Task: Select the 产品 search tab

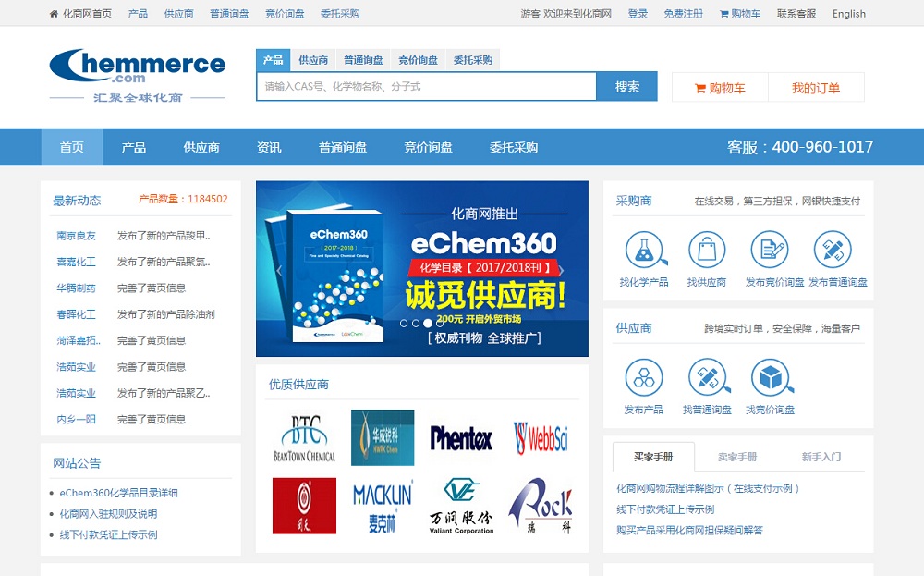Action: pos(273,60)
